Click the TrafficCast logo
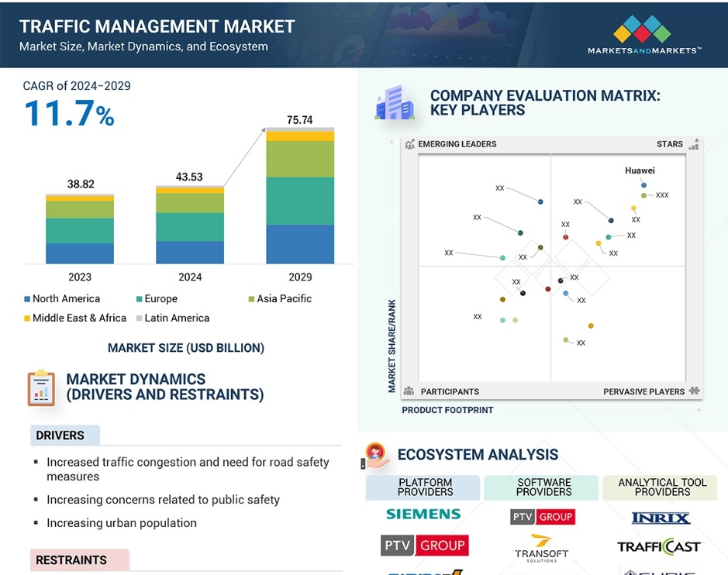Viewport: 728px width, 575px height. [659, 546]
